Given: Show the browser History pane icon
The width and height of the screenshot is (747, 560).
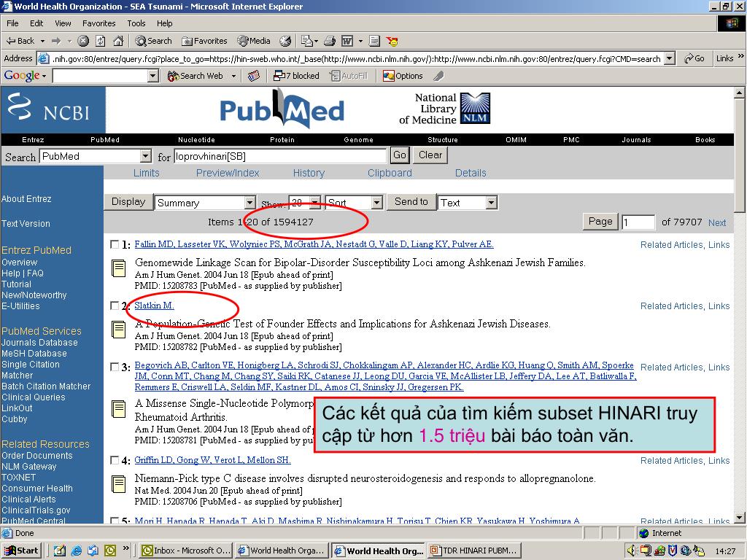Looking at the screenshot, I should [x=285, y=41].
